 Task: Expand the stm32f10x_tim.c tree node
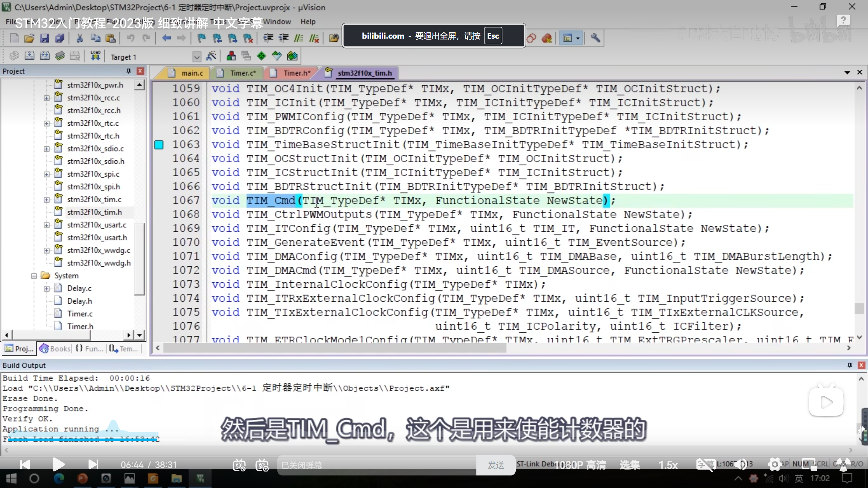[46, 200]
